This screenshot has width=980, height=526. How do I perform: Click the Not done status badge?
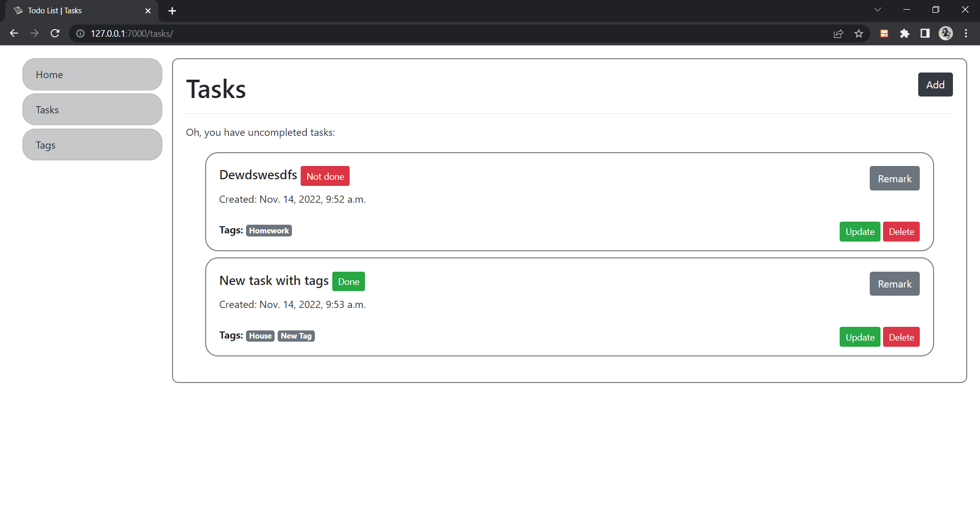pos(325,176)
